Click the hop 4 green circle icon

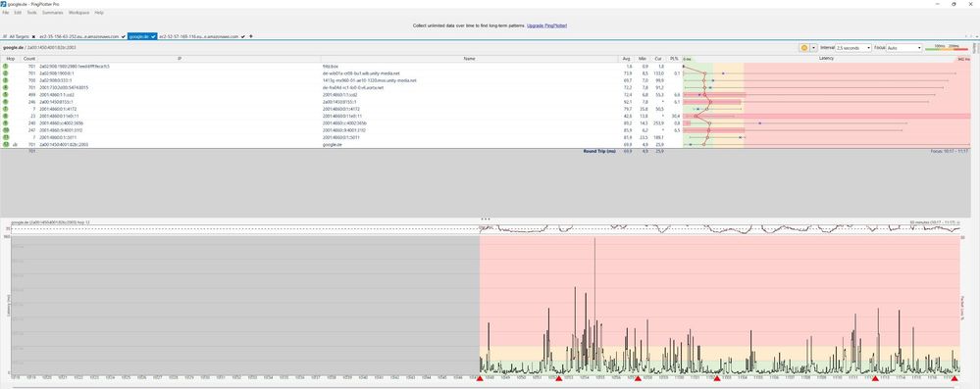pos(6,87)
